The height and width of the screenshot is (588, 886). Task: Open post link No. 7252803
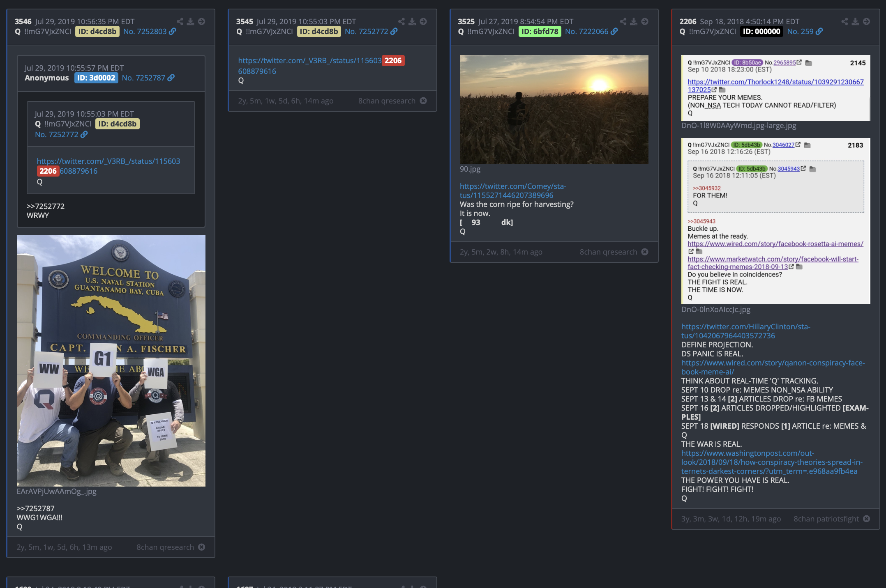tap(145, 31)
